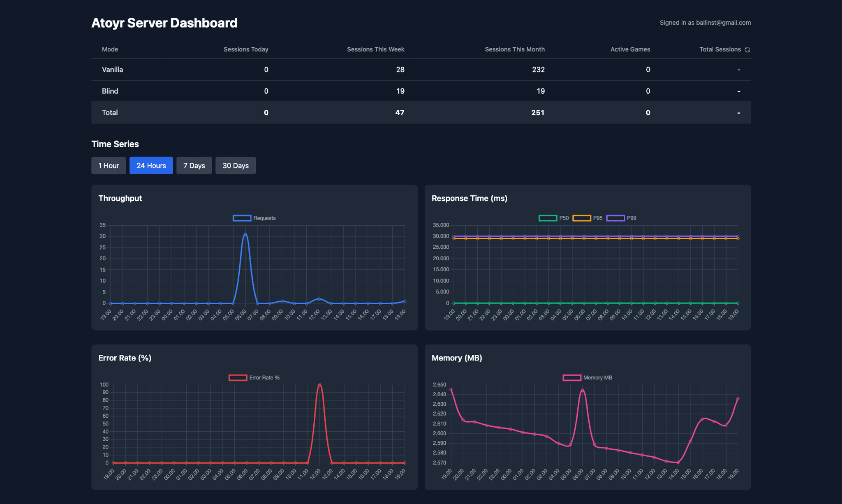Click the Atoyr Server Dashboard title

(x=164, y=23)
